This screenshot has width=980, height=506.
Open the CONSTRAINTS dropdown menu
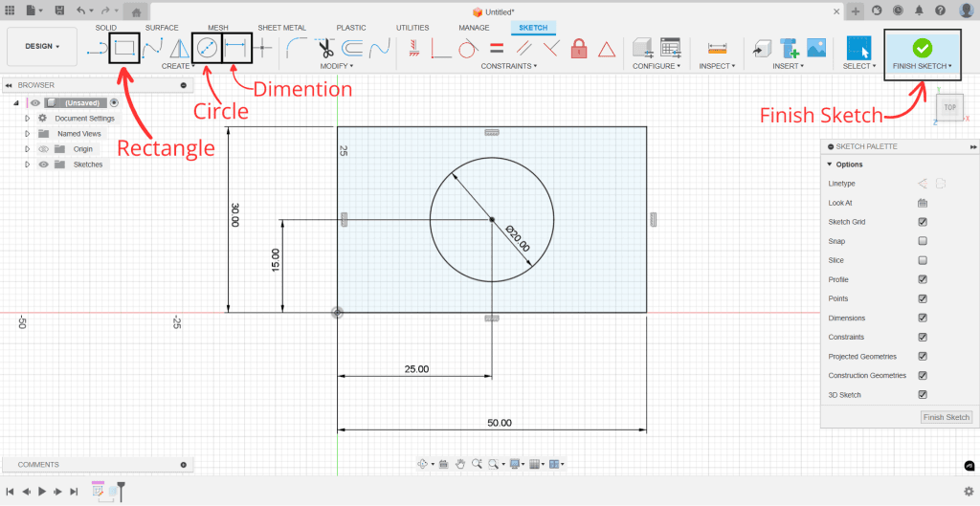508,66
